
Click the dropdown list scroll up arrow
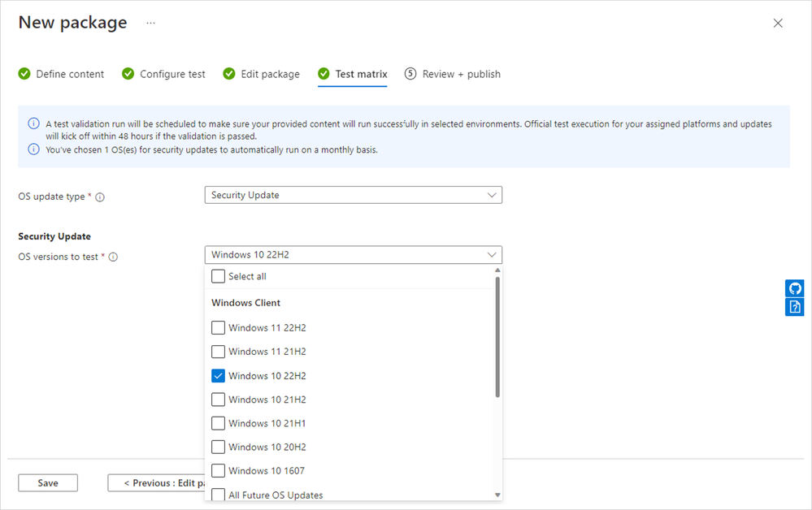[x=497, y=270]
